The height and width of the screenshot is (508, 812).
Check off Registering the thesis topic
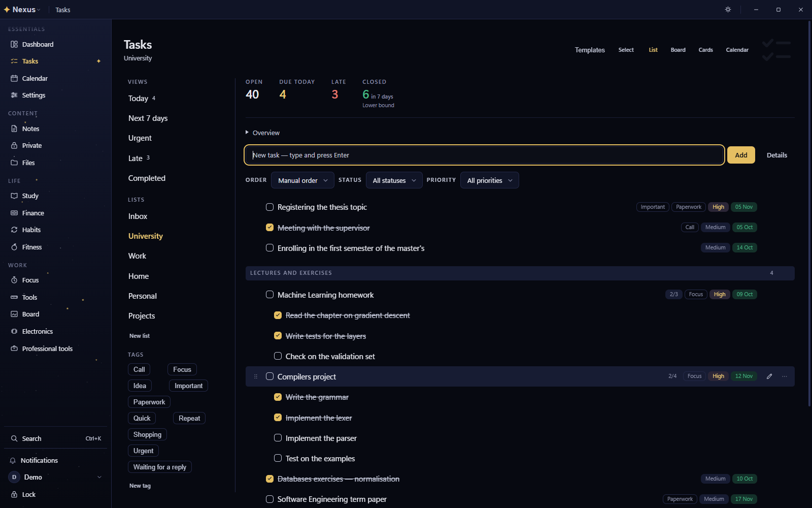tap(270, 207)
